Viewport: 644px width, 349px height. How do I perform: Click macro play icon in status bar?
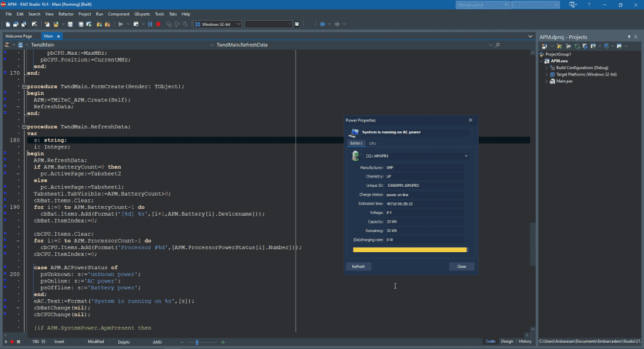pos(6,341)
